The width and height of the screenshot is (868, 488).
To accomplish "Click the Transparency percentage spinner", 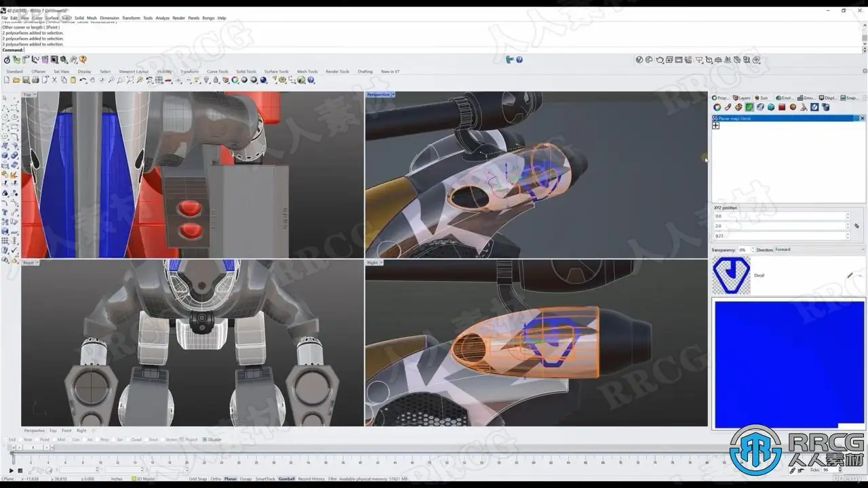I will [x=752, y=250].
